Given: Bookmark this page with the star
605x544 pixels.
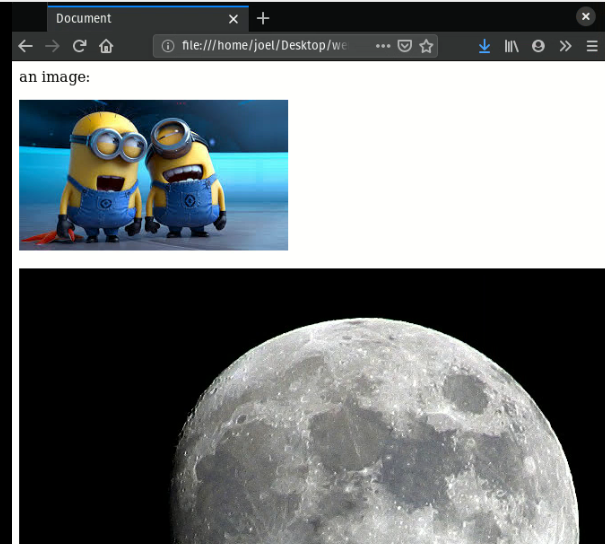Looking at the screenshot, I should point(426,46).
